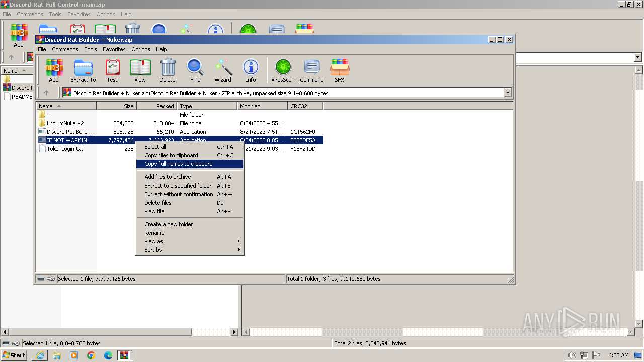Open Help menu in Nuker.zip window

click(161, 49)
